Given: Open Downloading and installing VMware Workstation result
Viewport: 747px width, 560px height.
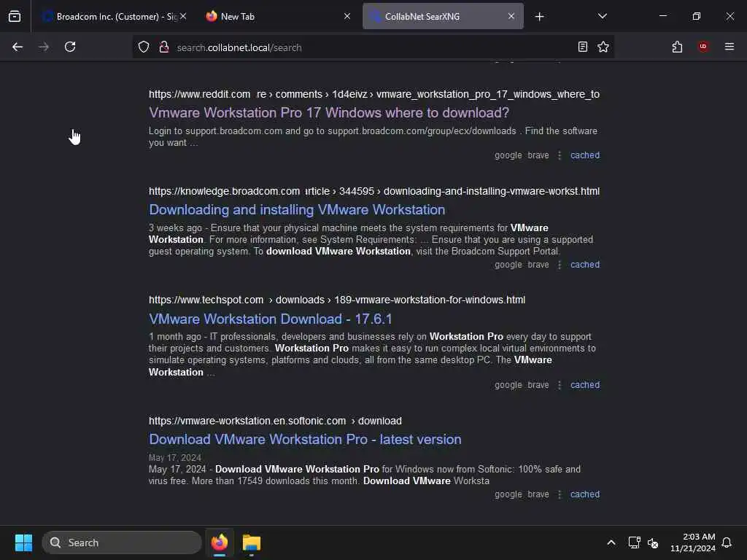Looking at the screenshot, I should pyautogui.click(x=297, y=209).
